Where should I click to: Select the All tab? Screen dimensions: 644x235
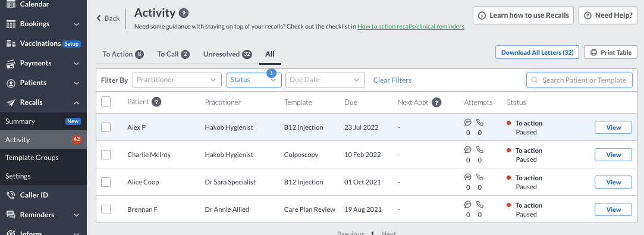(270, 54)
